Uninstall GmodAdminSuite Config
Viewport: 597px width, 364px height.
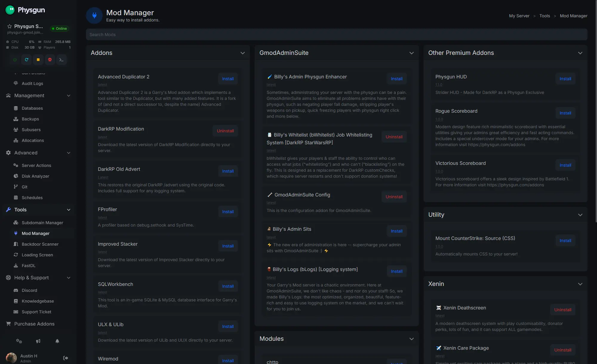click(394, 197)
